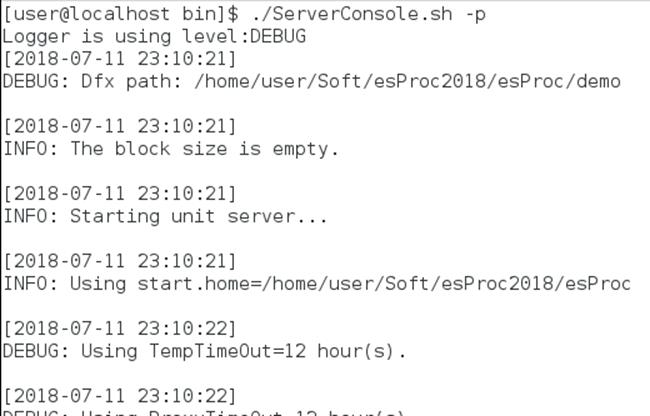Click the start.home=/home/user/Soft/esProc2018/esProc path value
The image size is (650, 416).
[384, 284]
